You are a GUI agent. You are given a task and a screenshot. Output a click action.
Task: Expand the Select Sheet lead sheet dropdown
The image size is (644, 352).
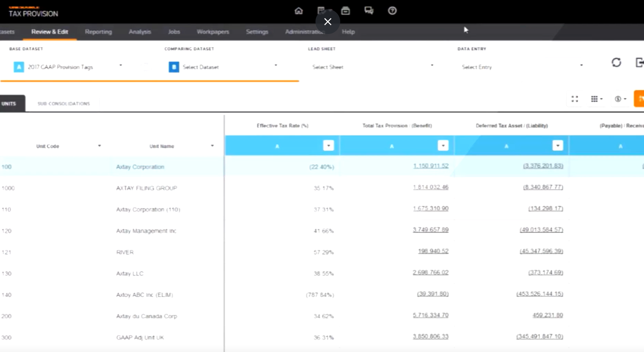pos(432,65)
